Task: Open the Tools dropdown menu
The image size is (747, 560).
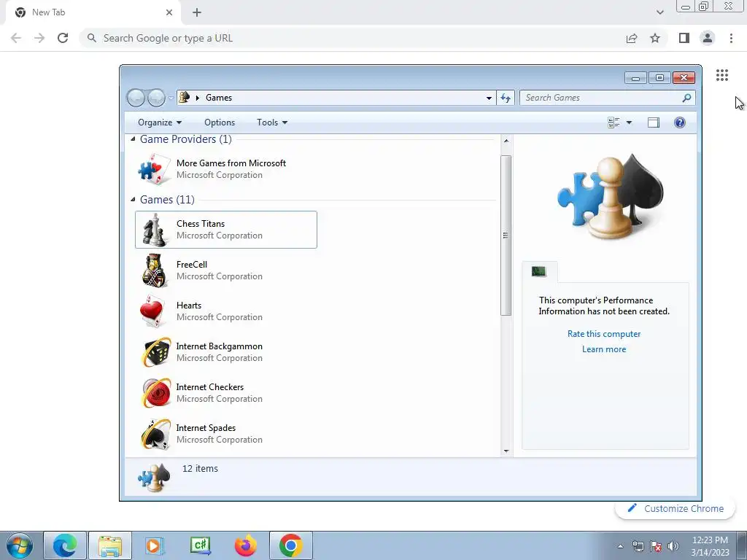Action: pyautogui.click(x=272, y=122)
